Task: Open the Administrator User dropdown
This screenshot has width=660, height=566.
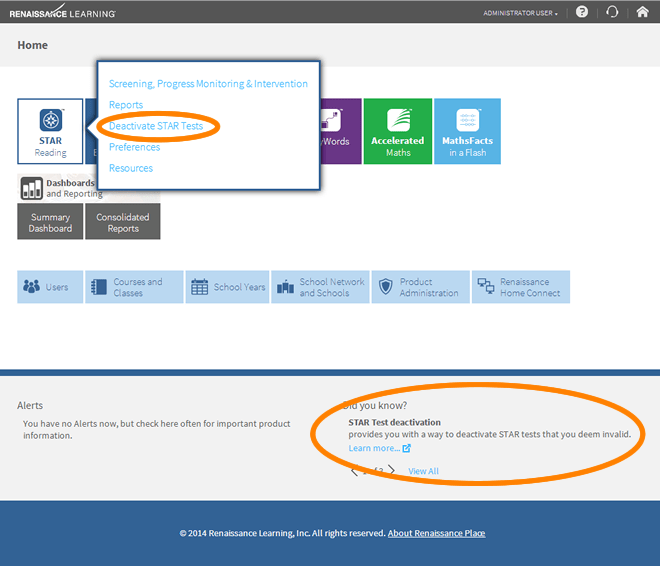Action: tap(520, 13)
